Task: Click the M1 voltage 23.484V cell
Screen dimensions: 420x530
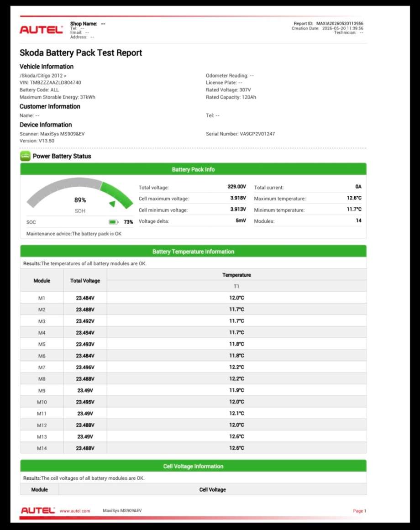Action: (85, 298)
